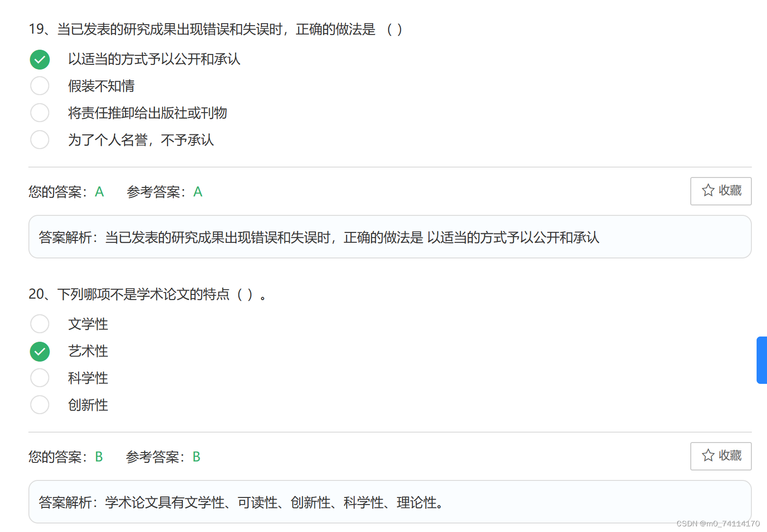Pick the radio option 为了个人名誉，不予承认
Screen dimensions: 767x532
[40, 140]
